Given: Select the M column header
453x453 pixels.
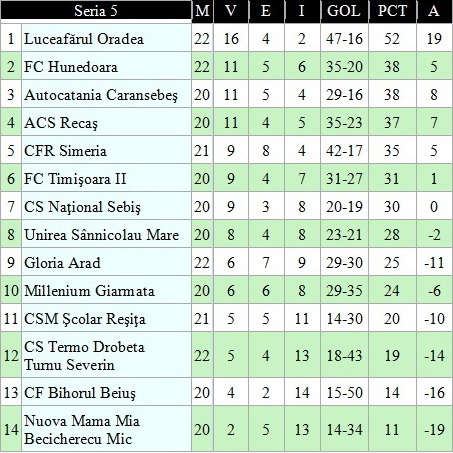Looking at the screenshot, I should (202, 11).
